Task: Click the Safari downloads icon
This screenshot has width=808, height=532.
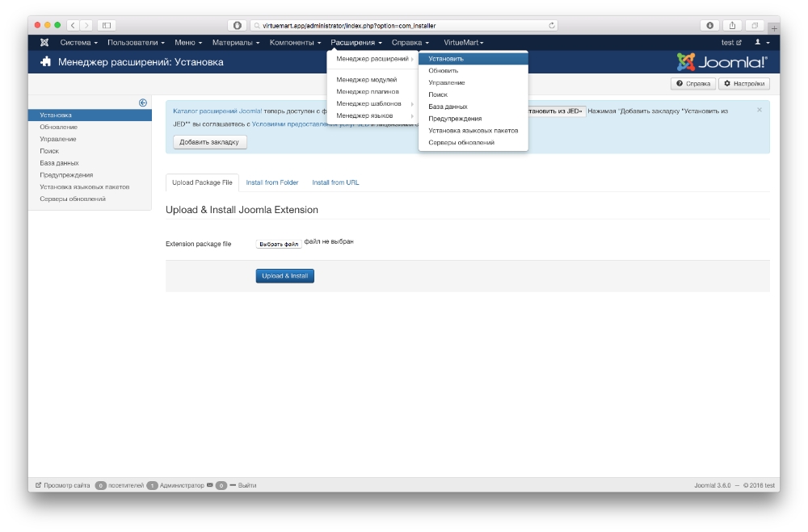Action: tap(711, 26)
